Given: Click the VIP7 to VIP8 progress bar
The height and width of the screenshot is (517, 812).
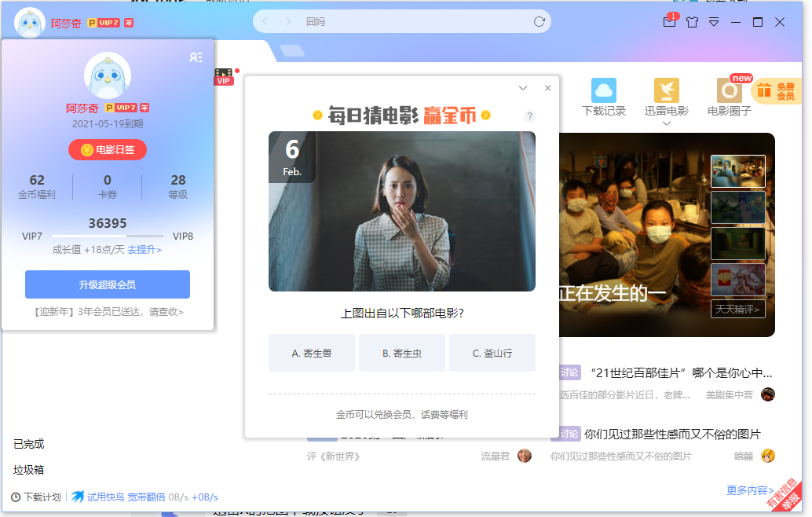Looking at the screenshot, I should click(x=107, y=236).
